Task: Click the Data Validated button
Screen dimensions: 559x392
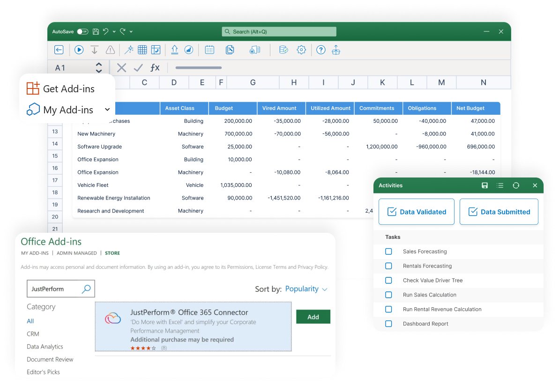Action: tap(416, 212)
